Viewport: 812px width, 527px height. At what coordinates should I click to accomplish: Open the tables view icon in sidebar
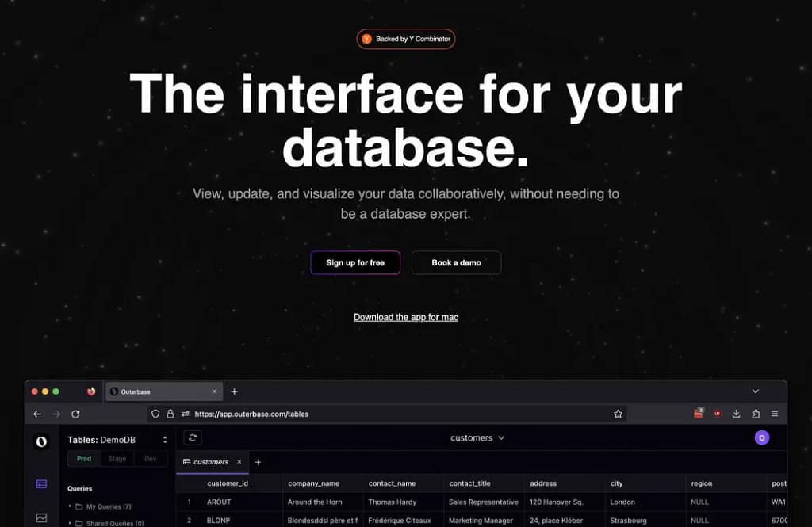pos(41,484)
